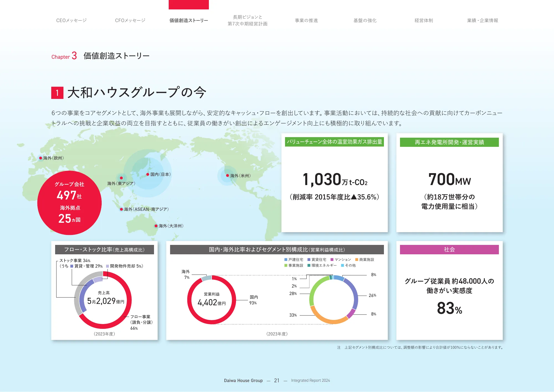Click the red section number 1 box
This screenshot has height=392, width=554.
click(57, 93)
